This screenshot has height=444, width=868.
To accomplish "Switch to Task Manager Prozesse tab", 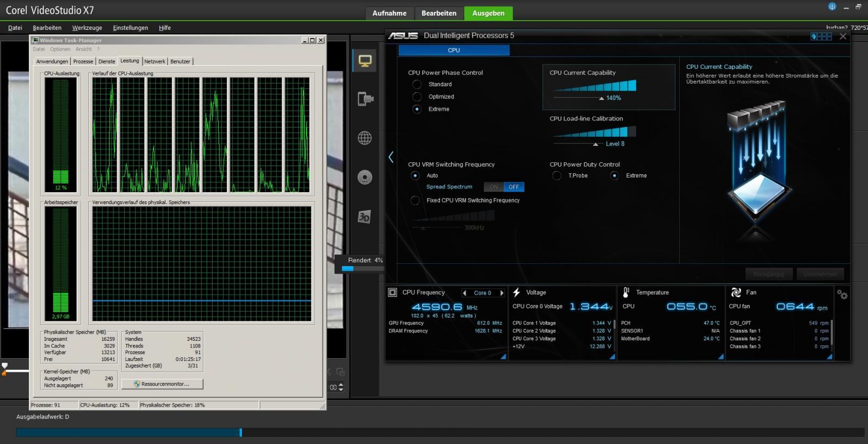I will 83,61.
